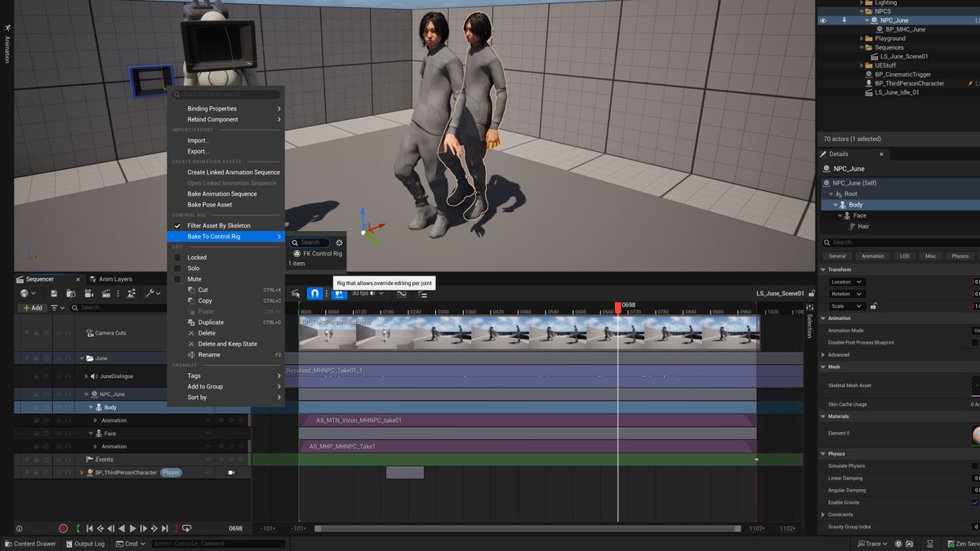Step back one frame

(x=111, y=528)
